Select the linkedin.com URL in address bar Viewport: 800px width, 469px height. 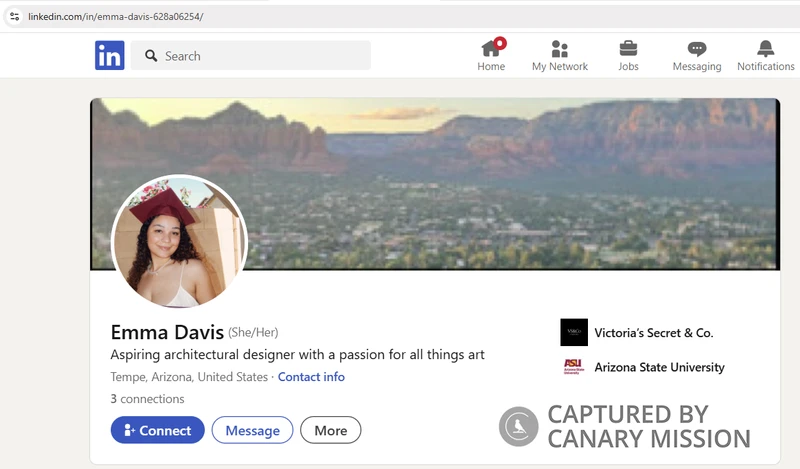[x=116, y=16]
